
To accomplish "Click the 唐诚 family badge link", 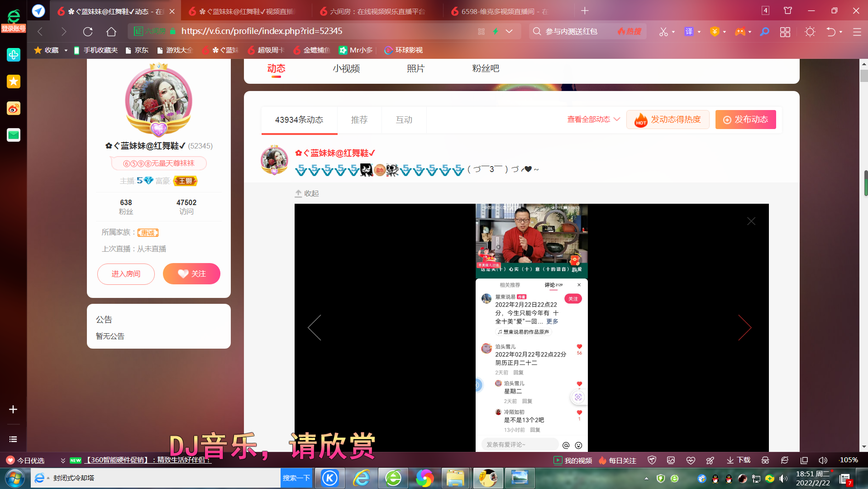I will click(148, 233).
